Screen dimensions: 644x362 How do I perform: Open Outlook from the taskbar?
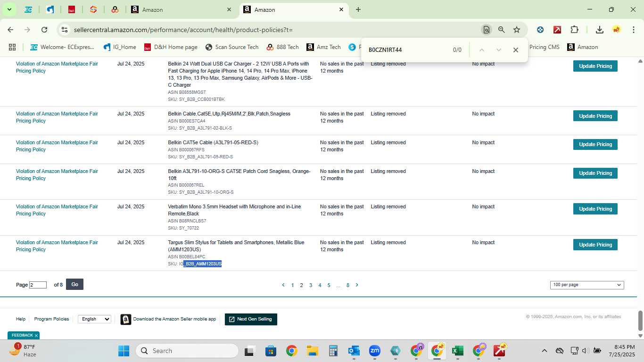(354, 351)
